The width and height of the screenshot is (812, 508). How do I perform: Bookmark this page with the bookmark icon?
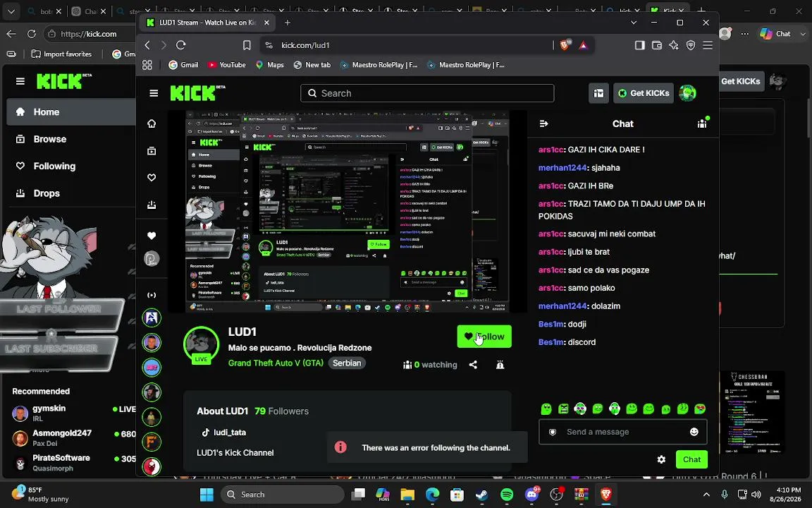coord(247,46)
